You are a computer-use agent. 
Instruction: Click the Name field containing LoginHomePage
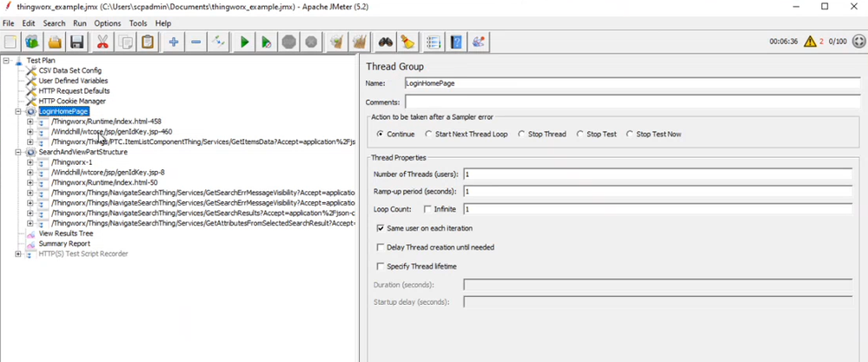pyautogui.click(x=633, y=82)
